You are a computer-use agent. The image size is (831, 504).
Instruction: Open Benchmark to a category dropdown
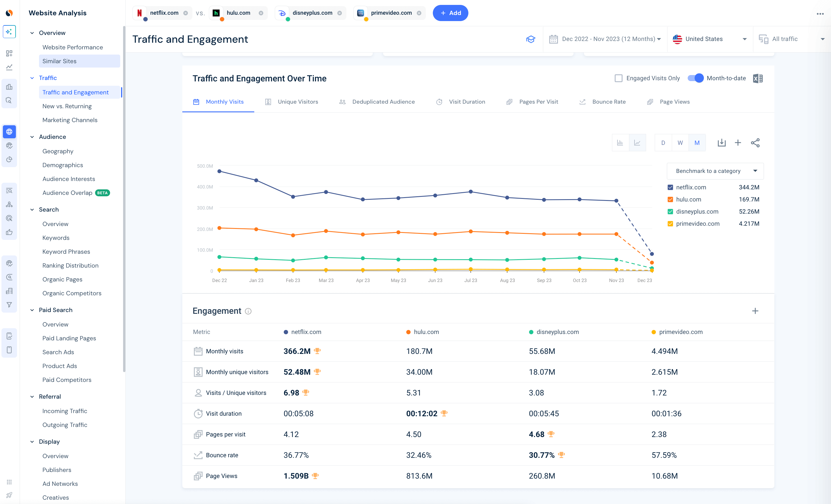point(715,171)
